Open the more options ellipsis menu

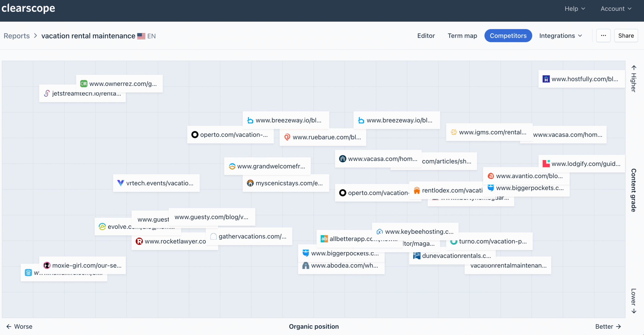[603, 35]
